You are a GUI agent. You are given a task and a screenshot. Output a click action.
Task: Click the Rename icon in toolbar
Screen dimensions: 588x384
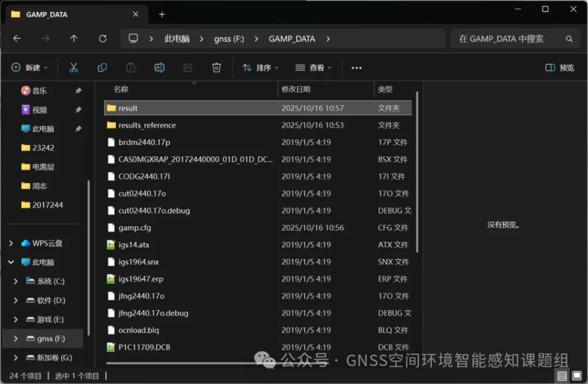click(160, 68)
